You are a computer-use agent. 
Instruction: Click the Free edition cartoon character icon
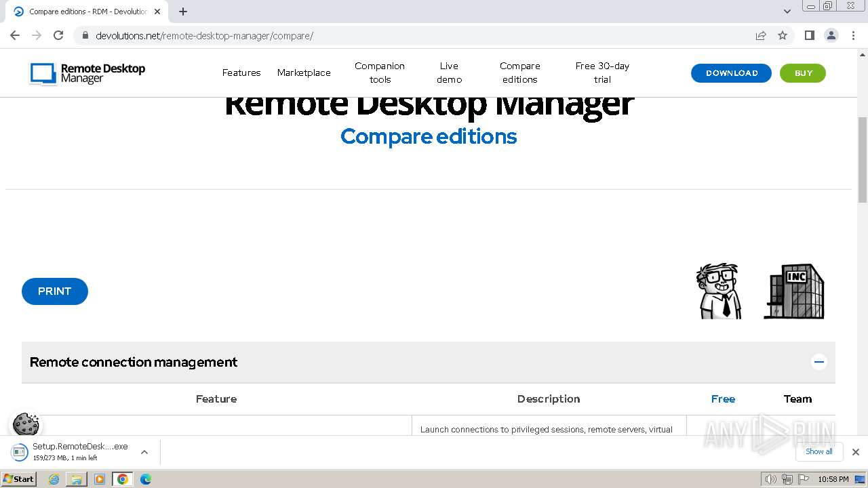pyautogui.click(x=719, y=291)
